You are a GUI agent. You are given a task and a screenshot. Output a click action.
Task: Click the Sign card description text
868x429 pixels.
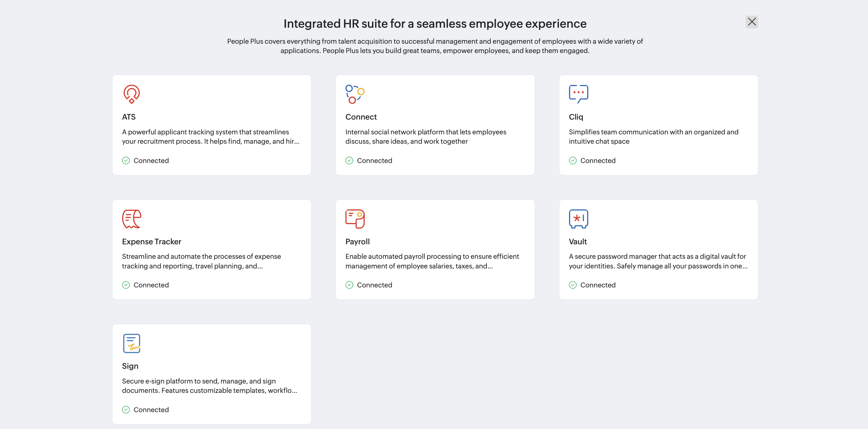coord(209,386)
